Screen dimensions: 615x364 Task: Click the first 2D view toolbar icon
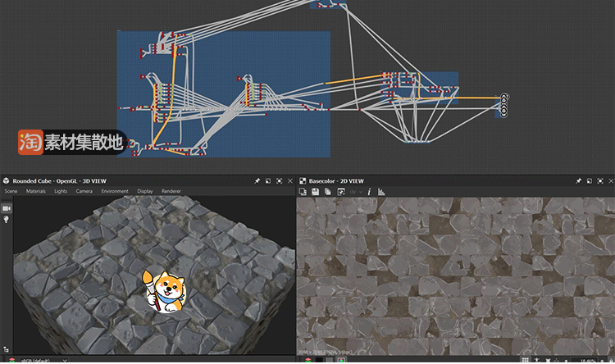tap(303, 191)
